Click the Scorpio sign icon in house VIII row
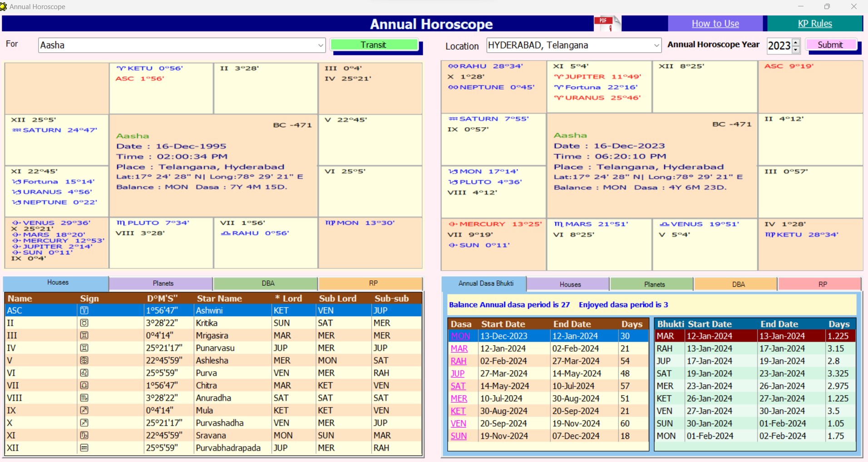 tap(84, 398)
